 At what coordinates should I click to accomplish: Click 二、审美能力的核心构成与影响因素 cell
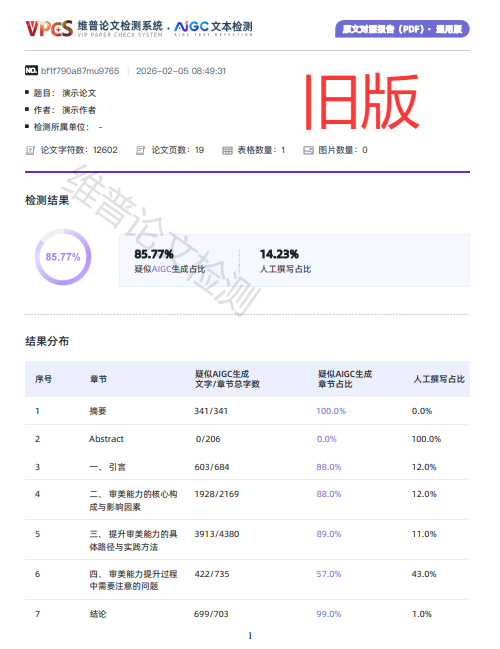(x=133, y=500)
